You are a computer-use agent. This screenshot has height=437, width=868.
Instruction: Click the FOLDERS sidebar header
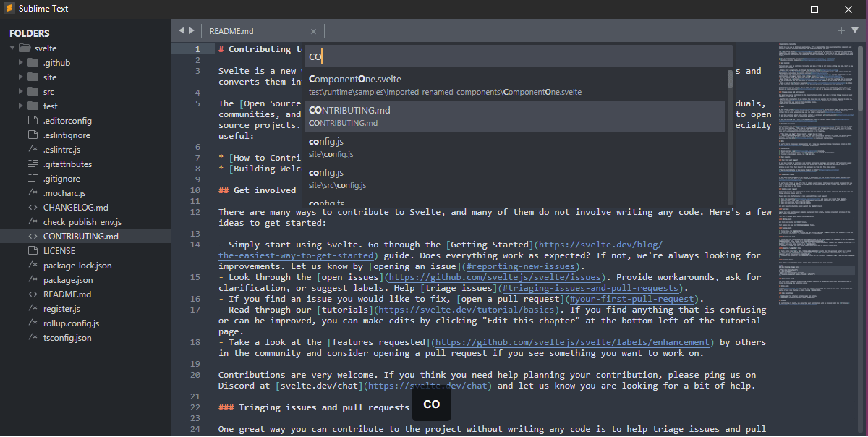pyautogui.click(x=30, y=33)
